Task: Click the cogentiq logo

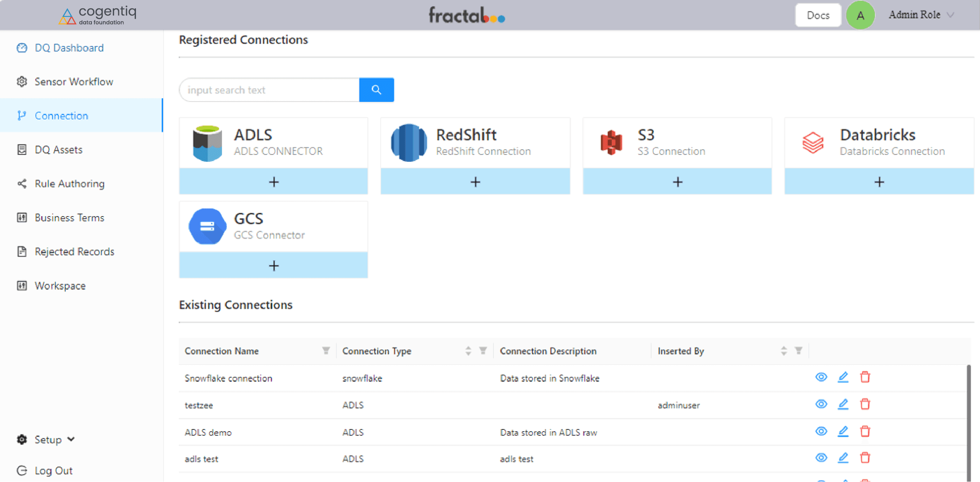Action: point(98,15)
